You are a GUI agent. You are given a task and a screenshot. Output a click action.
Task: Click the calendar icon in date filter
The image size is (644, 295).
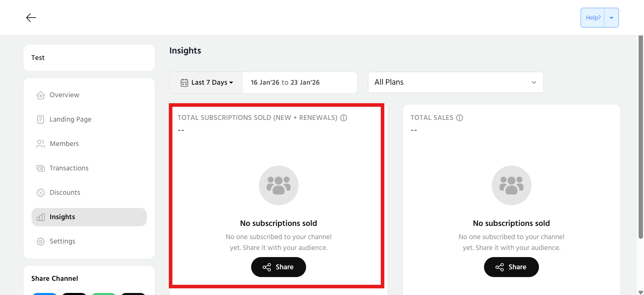click(x=184, y=83)
